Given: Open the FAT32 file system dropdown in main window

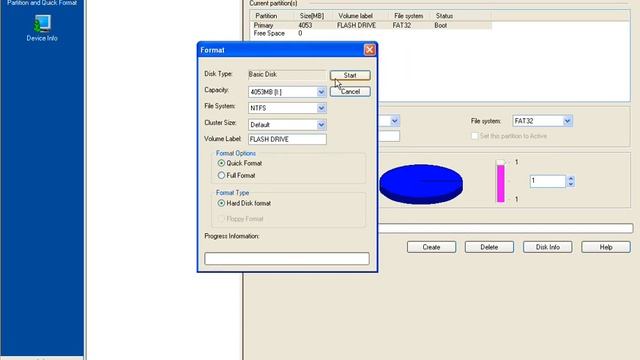Looking at the screenshot, I should (x=567, y=121).
